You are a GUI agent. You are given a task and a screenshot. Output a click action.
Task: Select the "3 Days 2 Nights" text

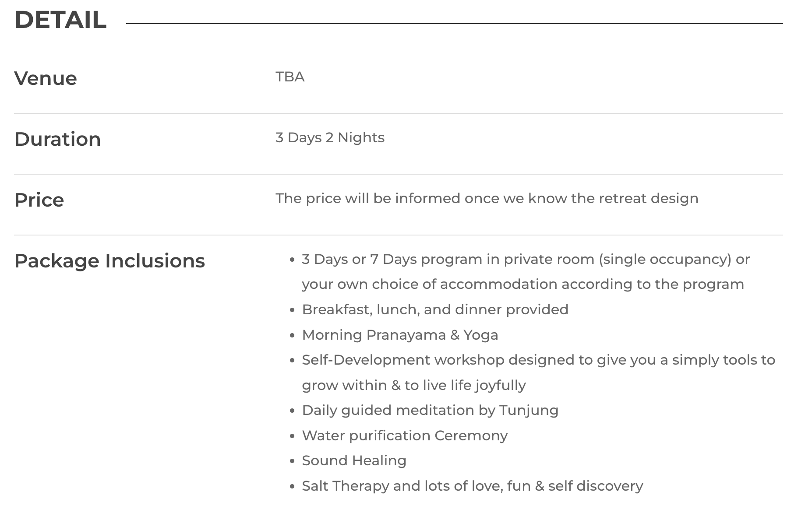pos(330,137)
